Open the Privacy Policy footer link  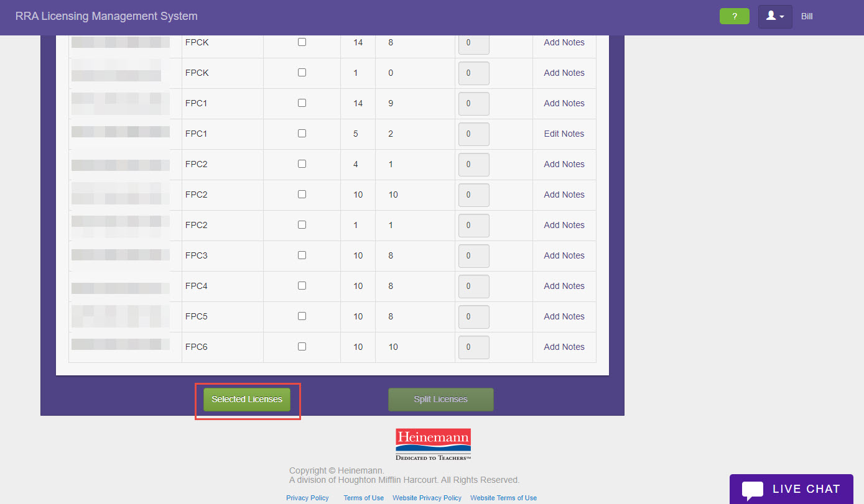tap(307, 498)
